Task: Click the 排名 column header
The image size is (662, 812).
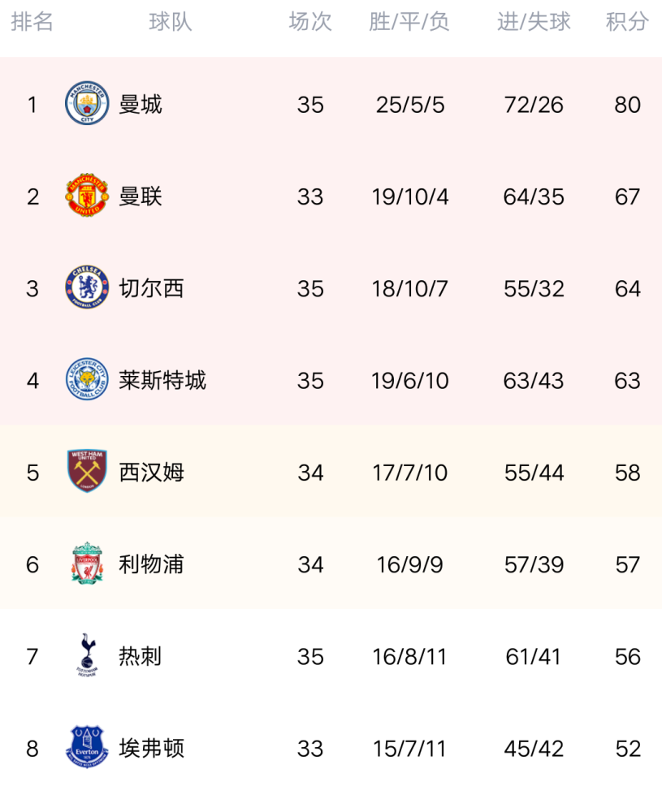Action: pos(32,22)
